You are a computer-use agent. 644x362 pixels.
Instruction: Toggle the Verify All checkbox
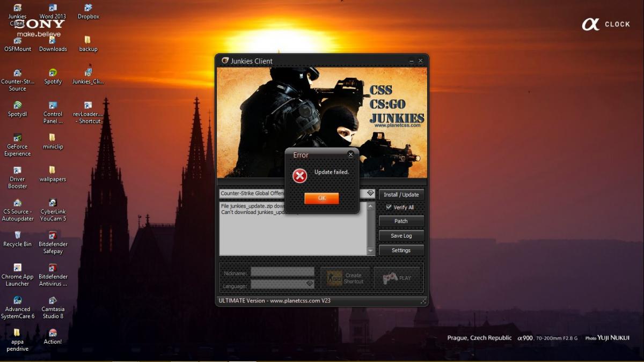point(389,208)
